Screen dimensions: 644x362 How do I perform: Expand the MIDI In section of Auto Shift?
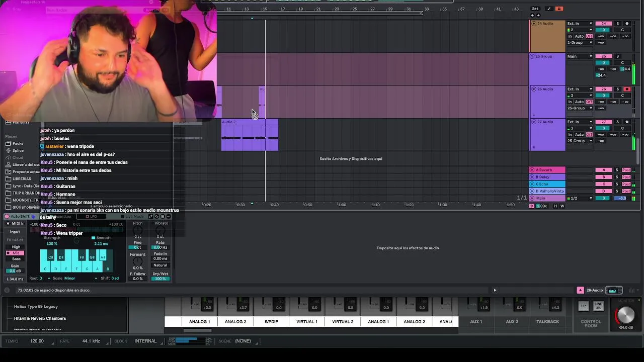tap(8, 224)
